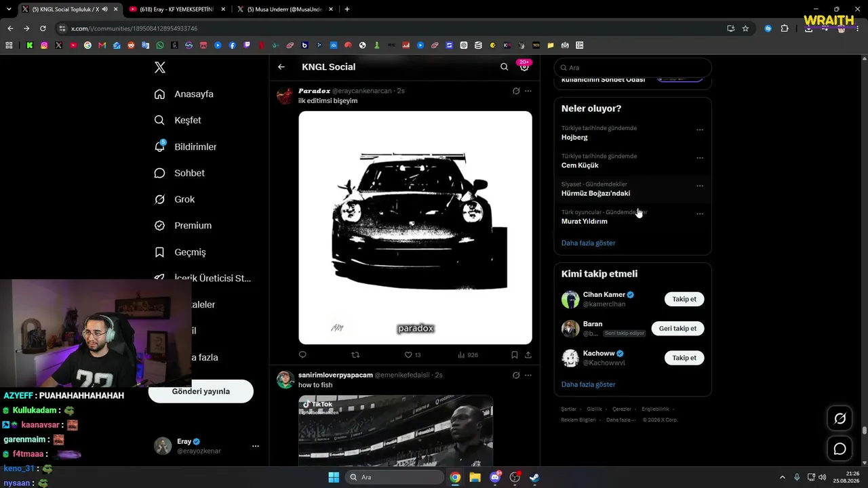The height and width of the screenshot is (488, 868).
Task: Open Grok from the sidebar
Action: pyautogui.click(x=174, y=199)
